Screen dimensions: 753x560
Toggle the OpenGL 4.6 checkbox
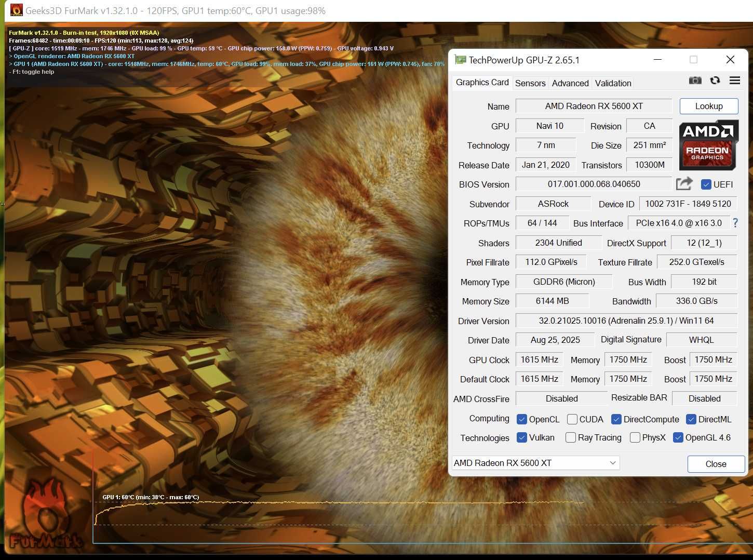pyautogui.click(x=678, y=437)
